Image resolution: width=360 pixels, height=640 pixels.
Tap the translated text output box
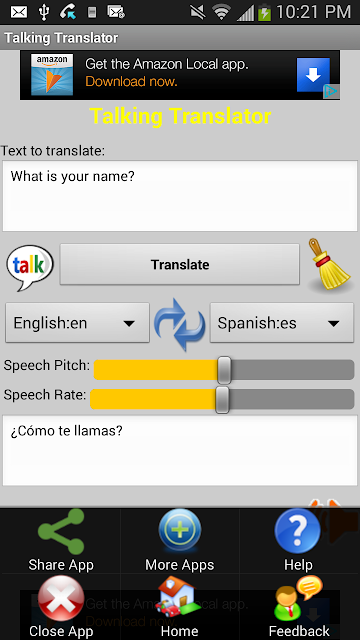pos(180,451)
